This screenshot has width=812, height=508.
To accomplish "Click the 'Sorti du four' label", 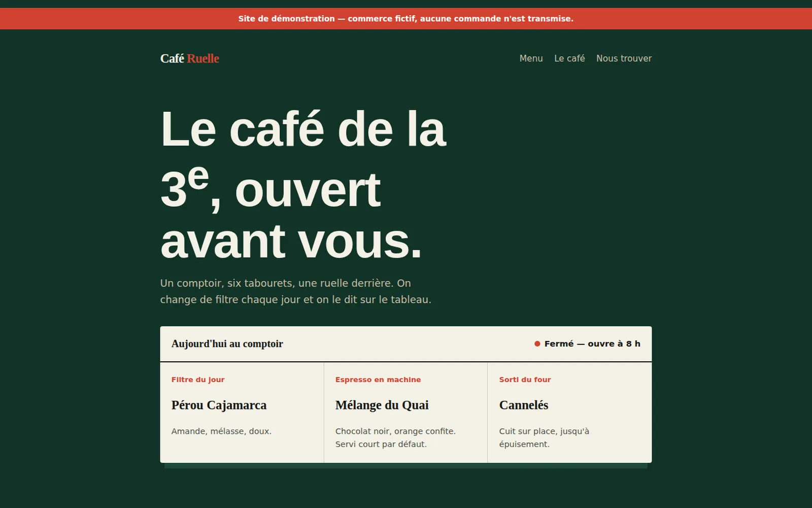I will 525,379.
